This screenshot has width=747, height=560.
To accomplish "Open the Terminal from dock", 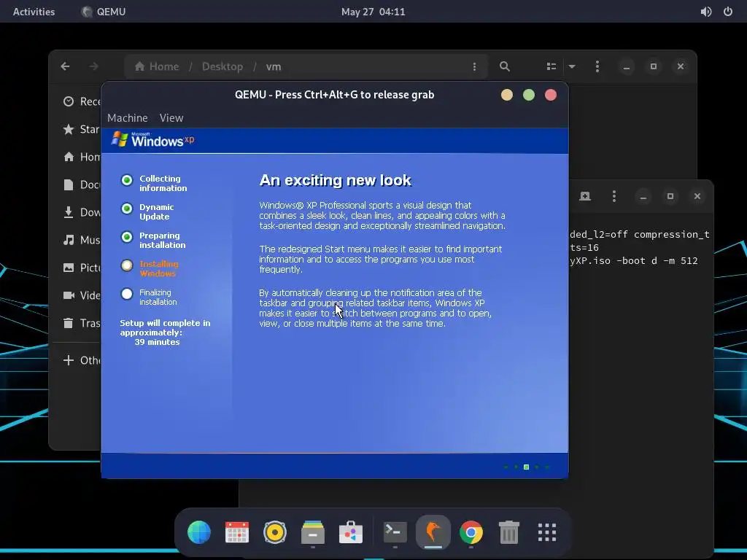I will pyautogui.click(x=395, y=532).
